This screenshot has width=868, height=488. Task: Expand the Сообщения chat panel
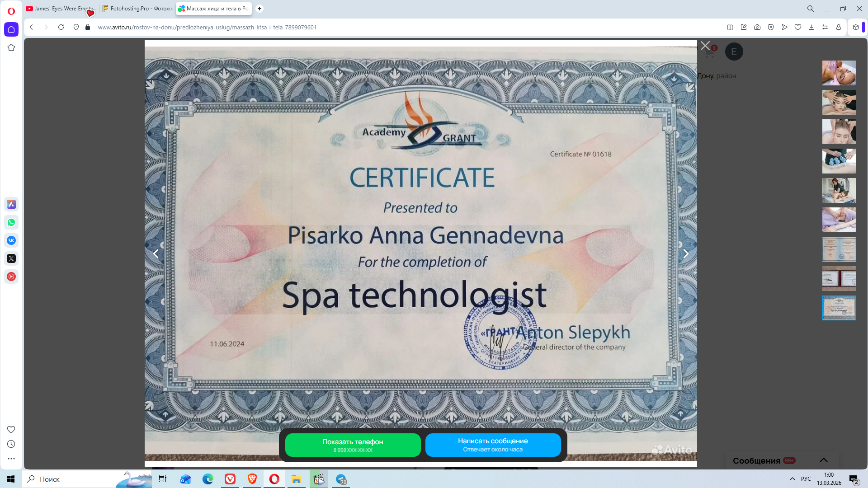824,460
